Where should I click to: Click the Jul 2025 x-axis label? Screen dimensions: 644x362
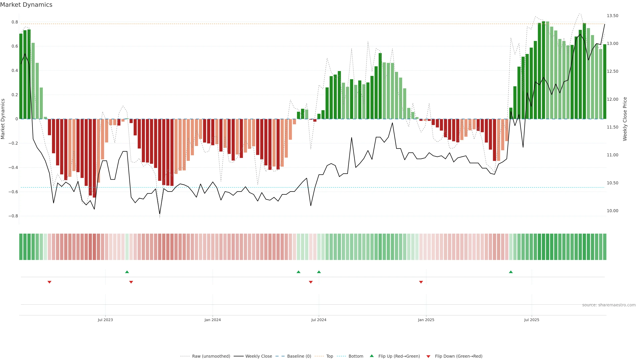[x=531, y=320]
